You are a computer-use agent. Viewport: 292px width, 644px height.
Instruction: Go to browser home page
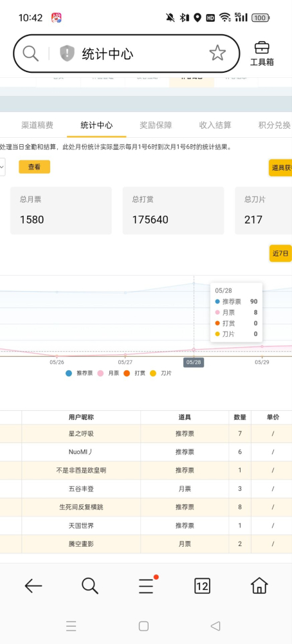(x=259, y=585)
